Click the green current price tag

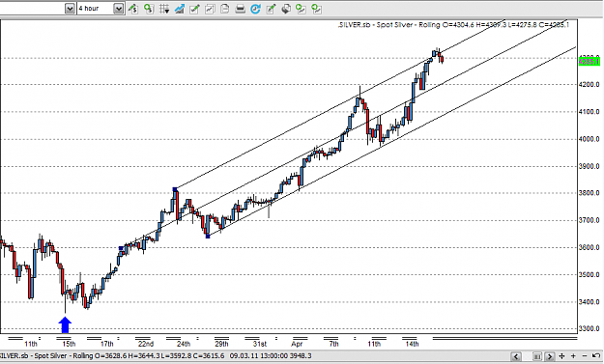(x=590, y=61)
